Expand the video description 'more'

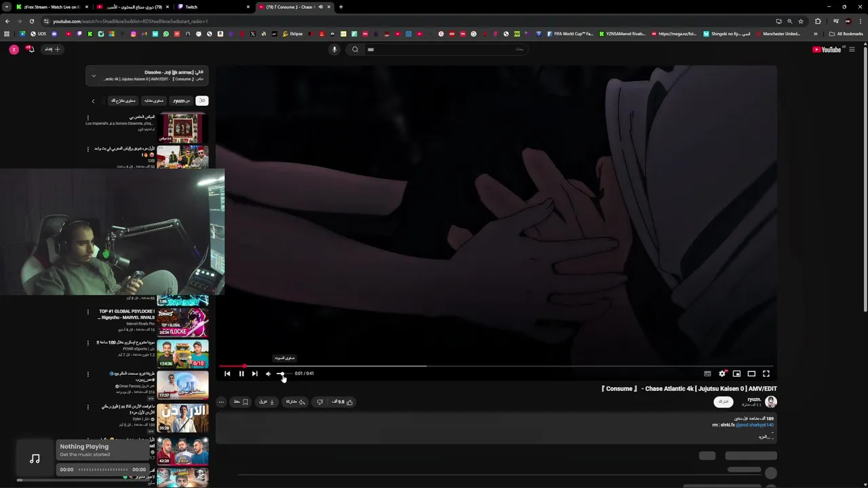click(765, 437)
